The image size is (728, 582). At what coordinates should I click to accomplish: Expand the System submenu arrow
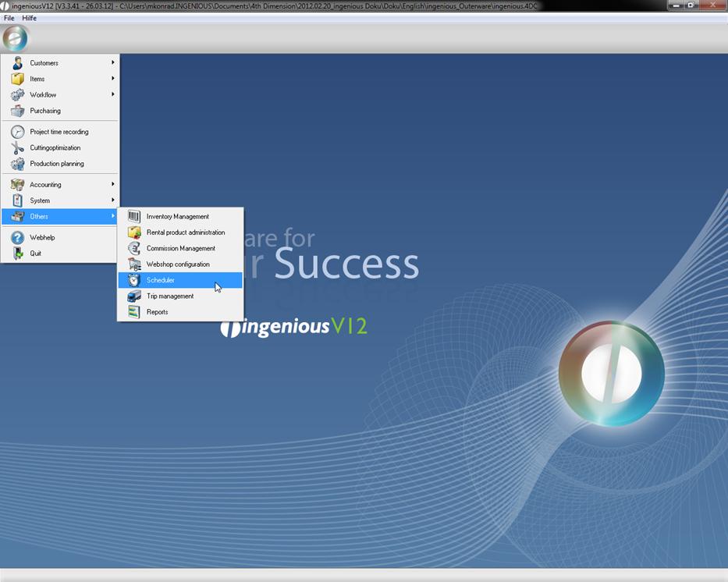click(112, 201)
